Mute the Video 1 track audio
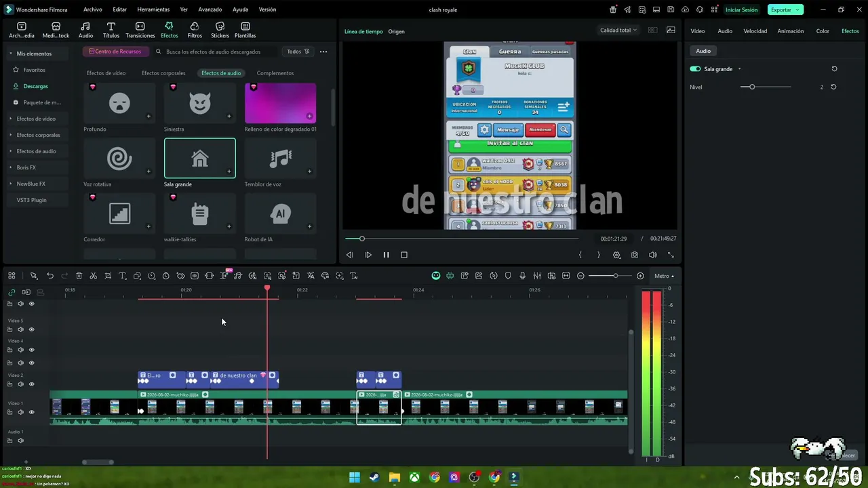The width and height of the screenshot is (868, 488). click(x=20, y=412)
